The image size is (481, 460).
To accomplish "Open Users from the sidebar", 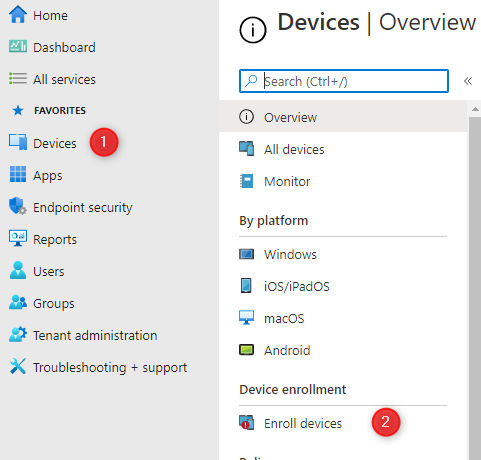I will pos(49,271).
